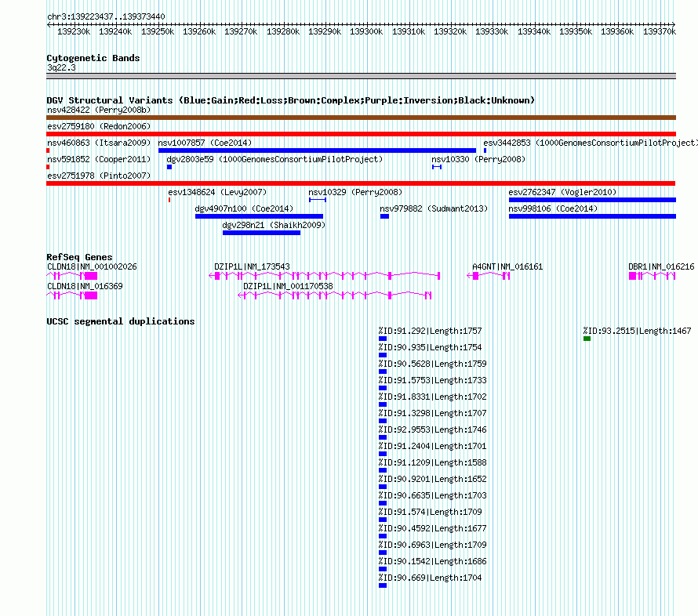Select the nsv10330 bracket glyph
The image size is (698, 616).
click(x=437, y=167)
